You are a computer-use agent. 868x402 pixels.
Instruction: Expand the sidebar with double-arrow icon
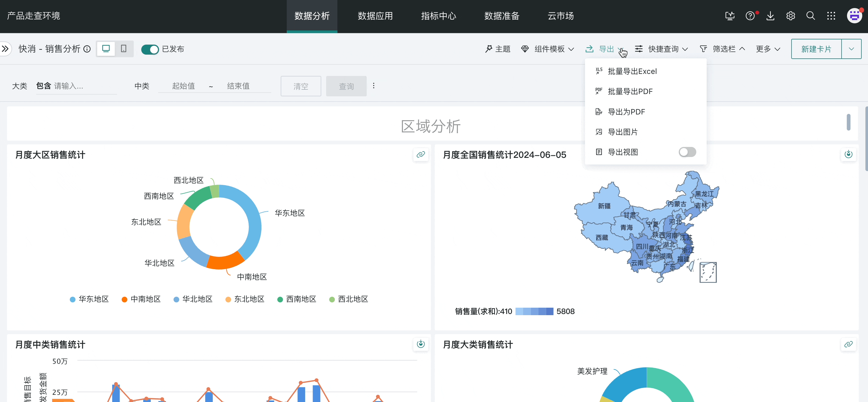5,49
